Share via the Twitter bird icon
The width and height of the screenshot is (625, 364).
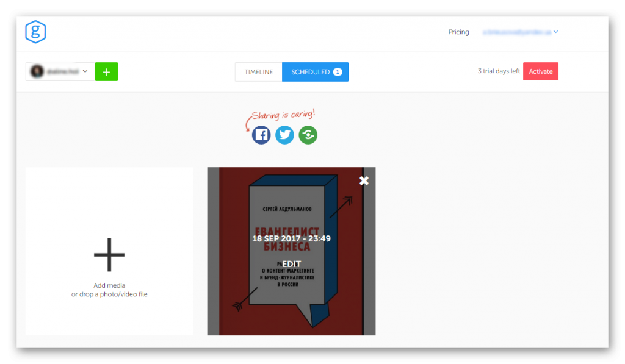tap(284, 135)
